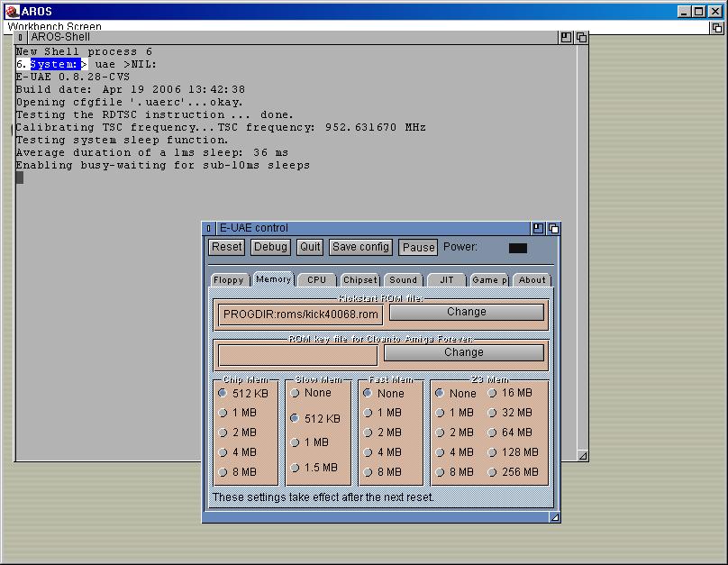The height and width of the screenshot is (565, 728).
Task: Set Z3 Mem to 8 MB
Action: (455, 472)
